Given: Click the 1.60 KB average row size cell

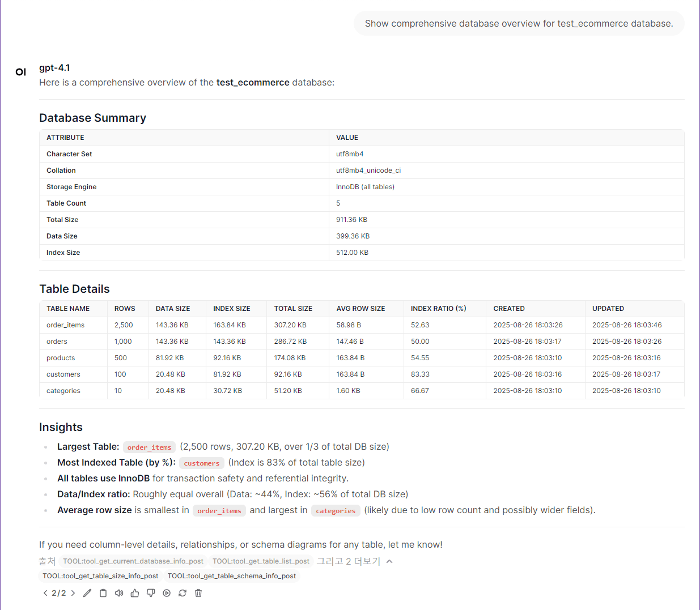Looking at the screenshot, I should click(367, 391).
